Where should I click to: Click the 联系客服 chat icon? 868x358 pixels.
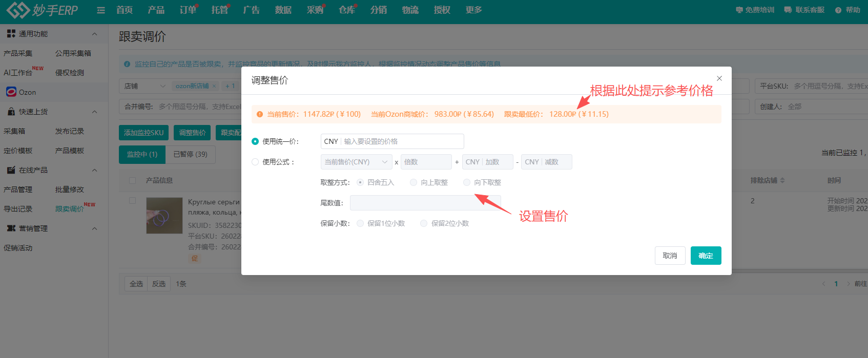788,10
